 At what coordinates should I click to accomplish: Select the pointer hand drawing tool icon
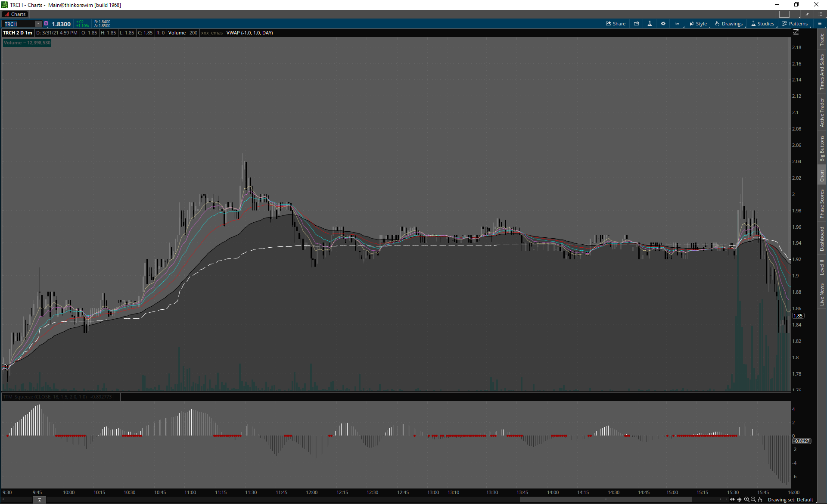[760, 500]
